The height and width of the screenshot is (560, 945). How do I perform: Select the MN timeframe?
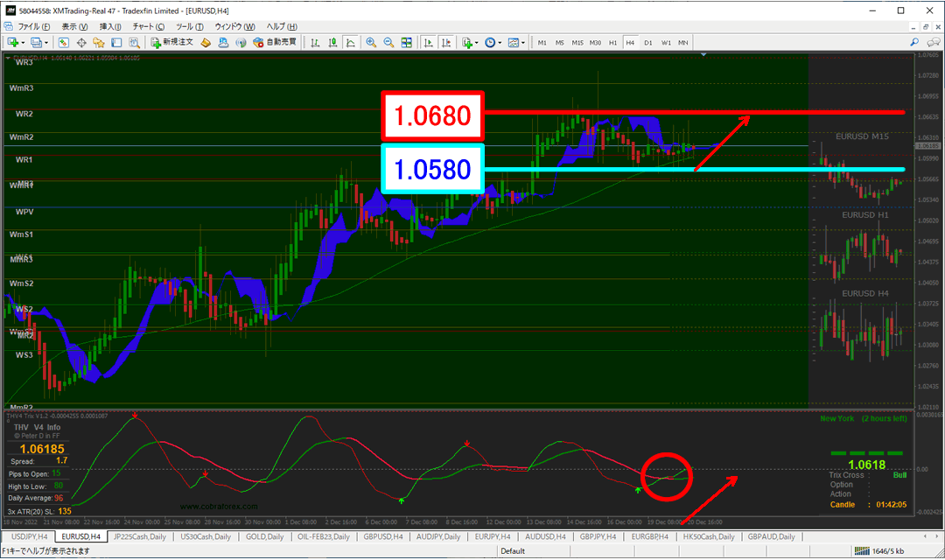(x=682, y=43)
